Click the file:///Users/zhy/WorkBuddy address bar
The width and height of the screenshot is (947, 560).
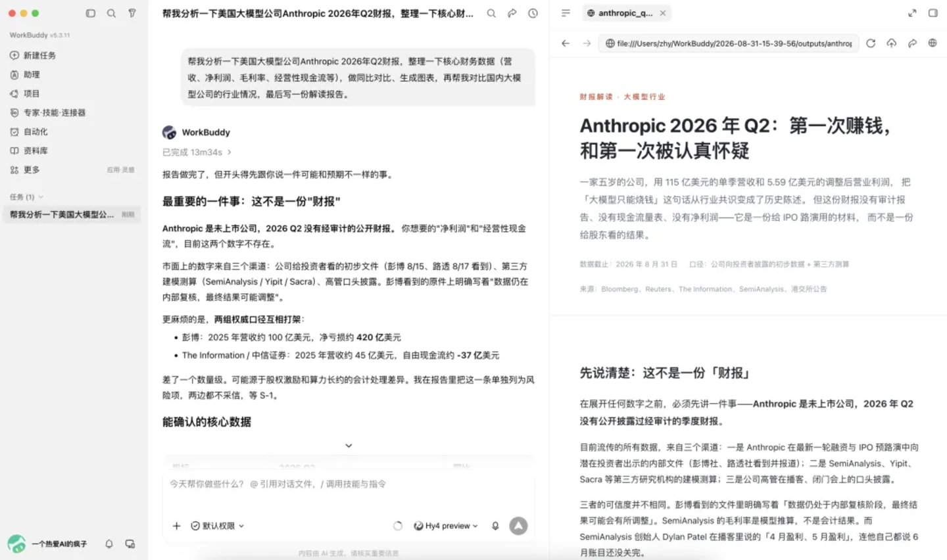point(729,43)
